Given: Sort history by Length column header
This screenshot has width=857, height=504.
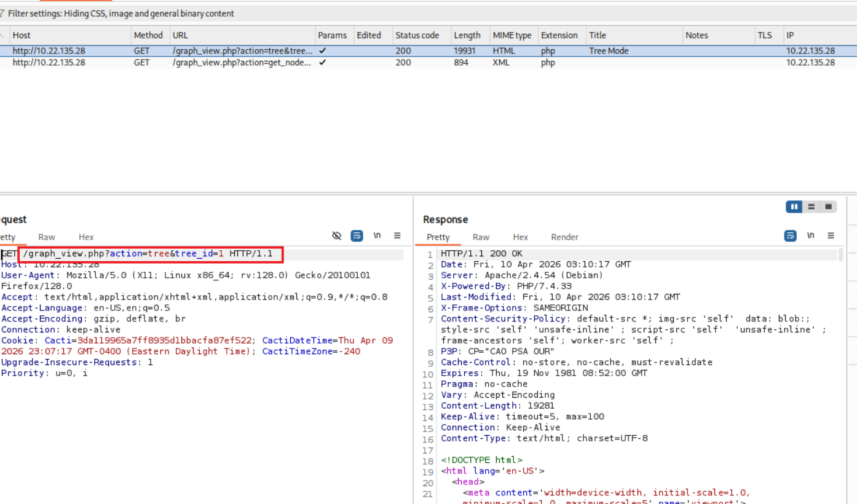Looking at the screenshot, I should pos(470,35).
